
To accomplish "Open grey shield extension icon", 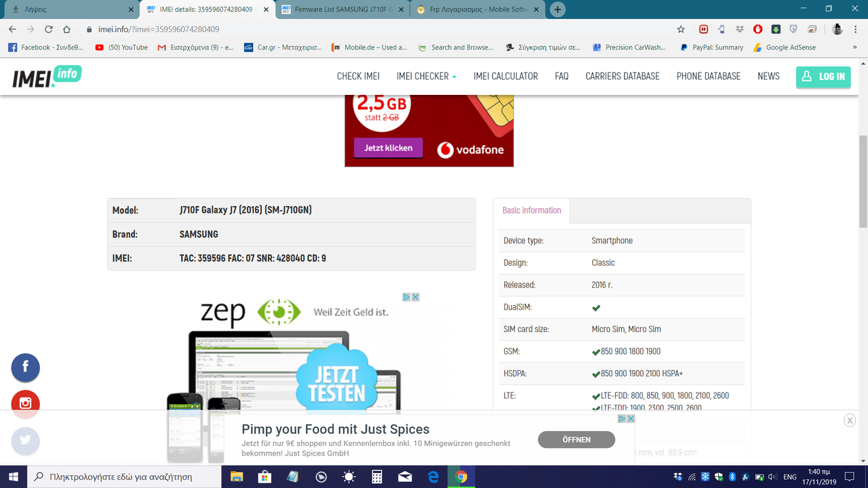I will pos(793,29).
